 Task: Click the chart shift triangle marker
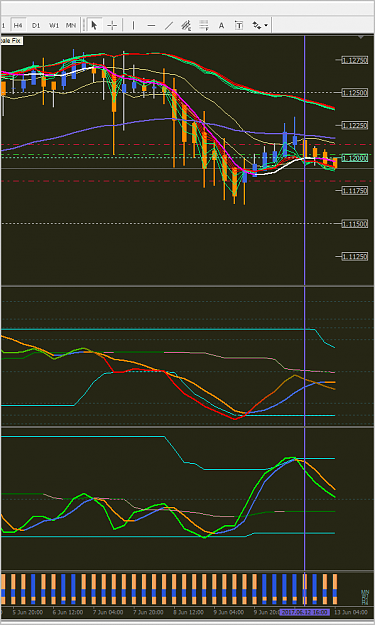tap(361, 37)
